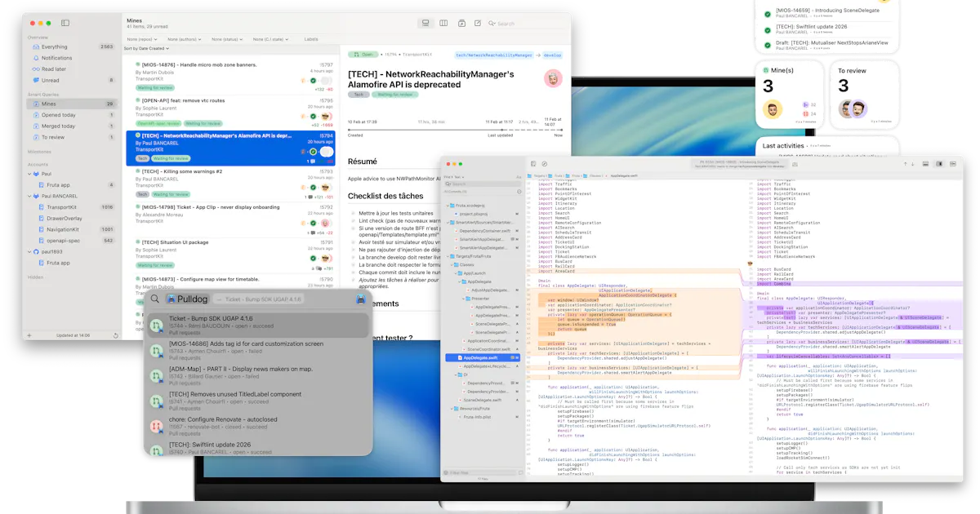Click the compose note icon in Mines toolbar
Viewport: 980px width, 514px height.
479,23
